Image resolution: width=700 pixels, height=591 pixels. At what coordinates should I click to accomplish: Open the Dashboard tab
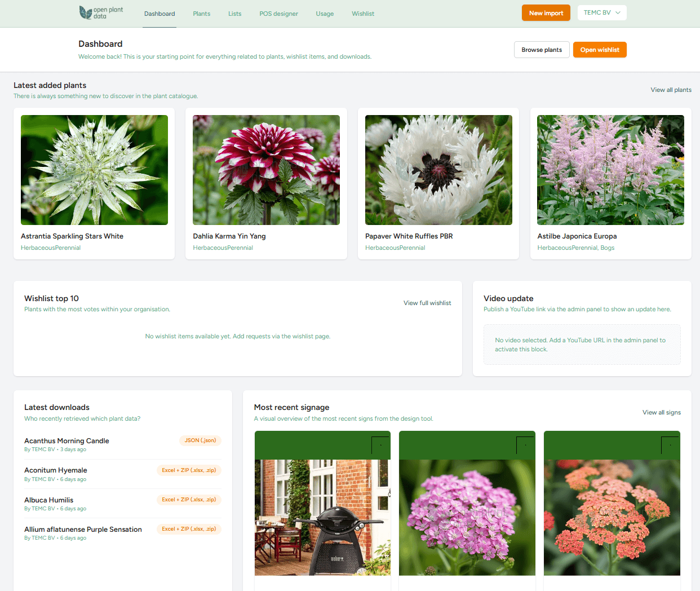[x=160, y=14]
